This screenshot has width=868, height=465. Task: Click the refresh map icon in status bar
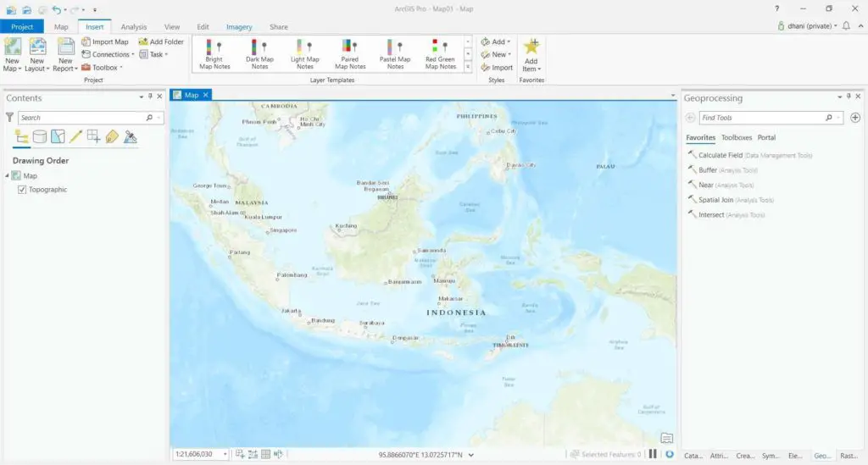tap(670, 454)
